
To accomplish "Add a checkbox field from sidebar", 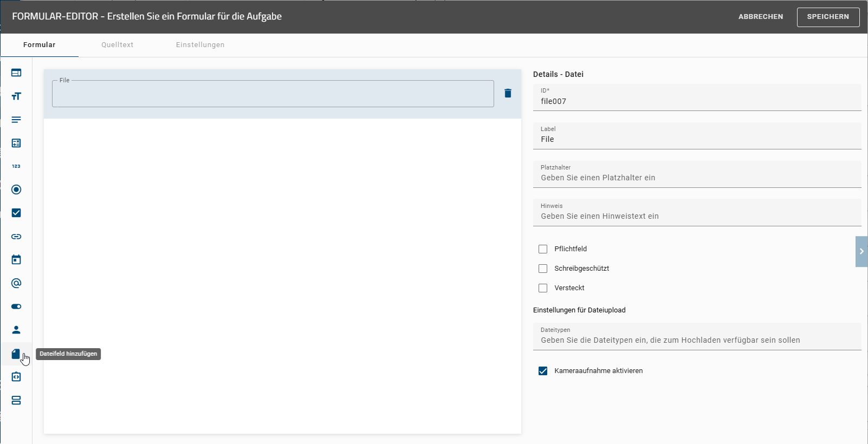I will pyautogui.click(x=16, y=213).
